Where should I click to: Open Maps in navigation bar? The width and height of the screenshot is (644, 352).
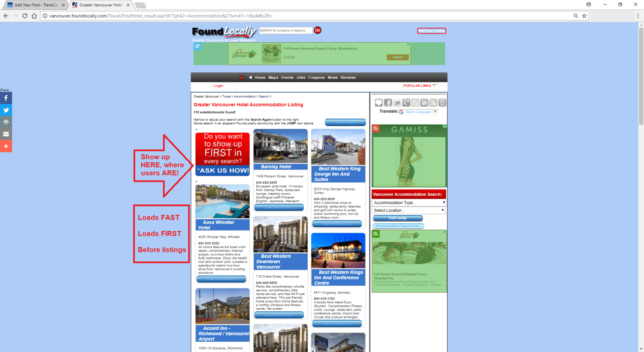tap(273, 78)
